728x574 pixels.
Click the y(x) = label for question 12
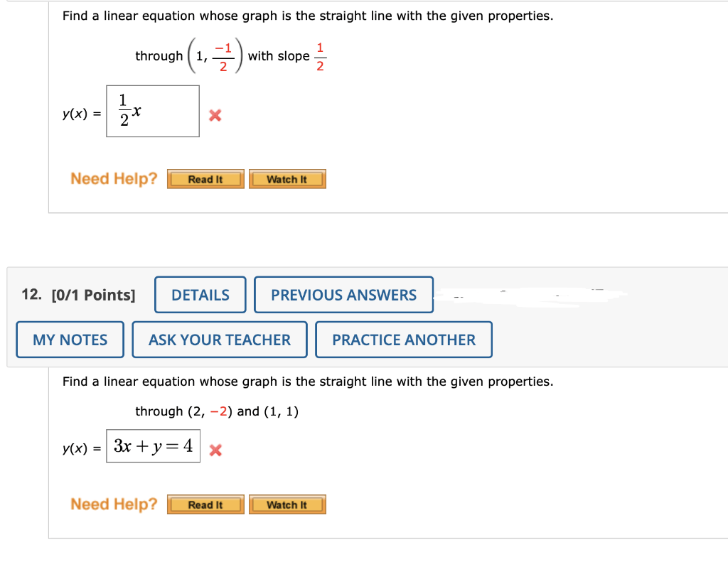point(82,448)
